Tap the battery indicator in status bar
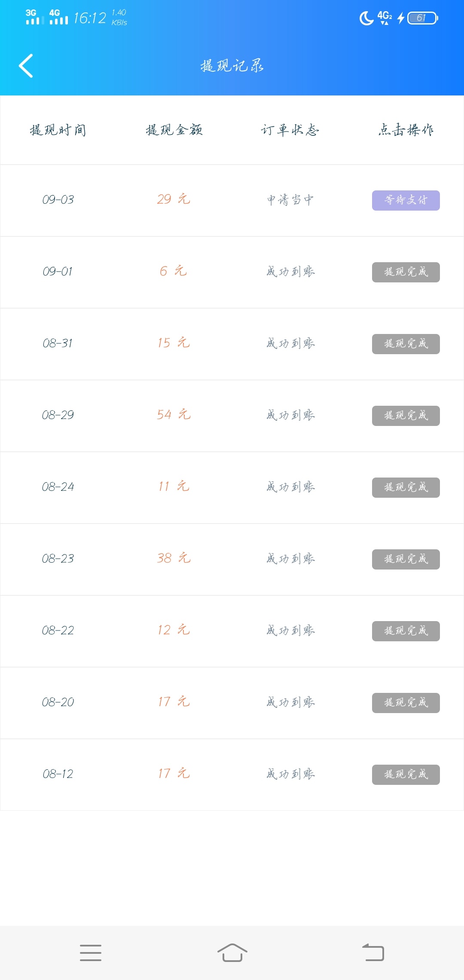Image resolution: width=464 pixels, height=980 pixels. [x=423, y=18]
